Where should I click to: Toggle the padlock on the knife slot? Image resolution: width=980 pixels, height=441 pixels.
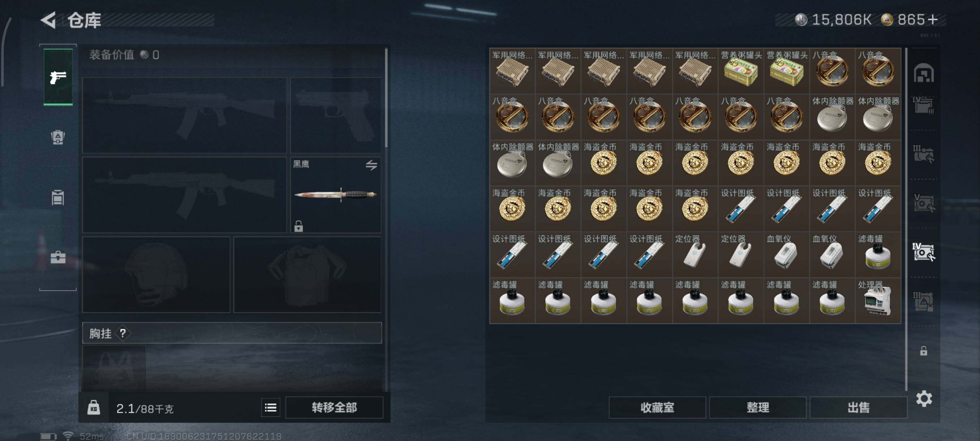pyautogui.click(x=298, y=226)
